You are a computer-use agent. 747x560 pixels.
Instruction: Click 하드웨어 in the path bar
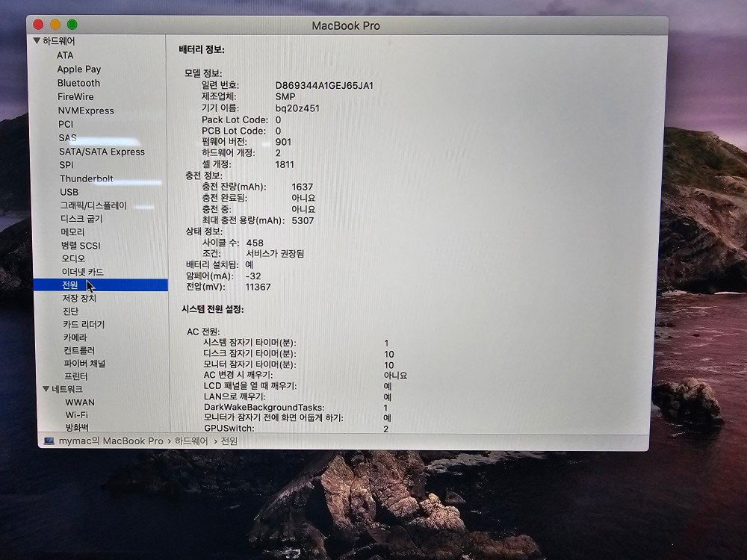191,441
